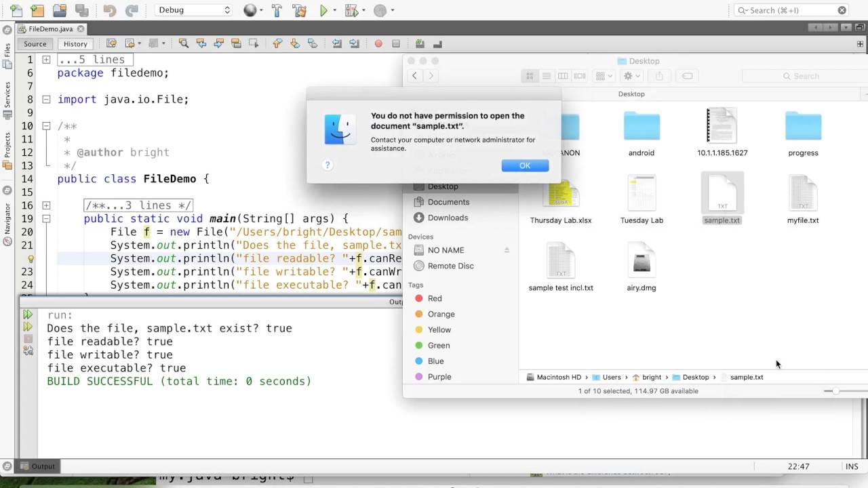Click the Re-run icon in Output panel
This screenshot has height=488, width=868.
[x=28, y=314]
